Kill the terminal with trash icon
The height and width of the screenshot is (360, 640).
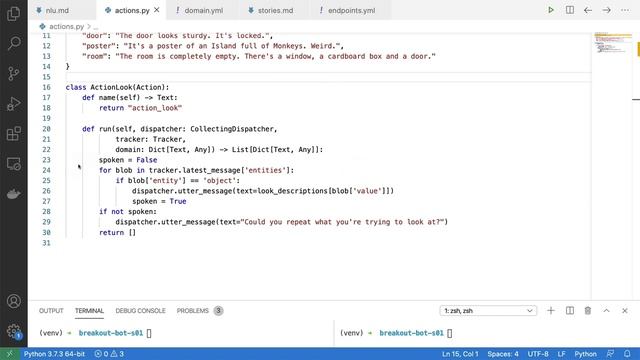pos(588,311)
